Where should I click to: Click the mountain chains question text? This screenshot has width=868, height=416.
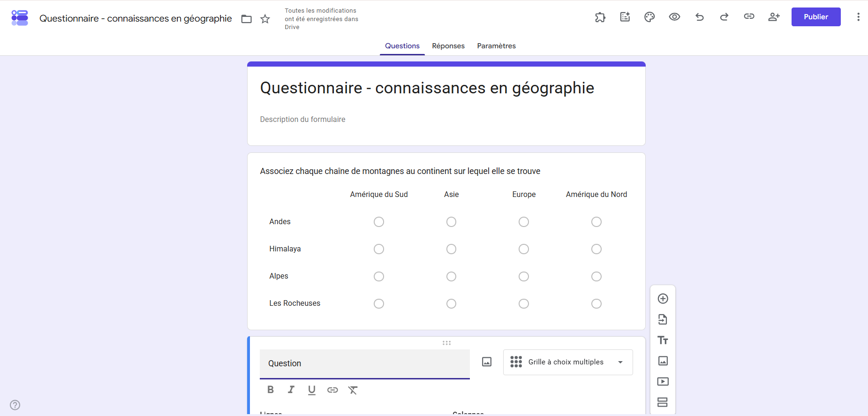tap(400, 171)
